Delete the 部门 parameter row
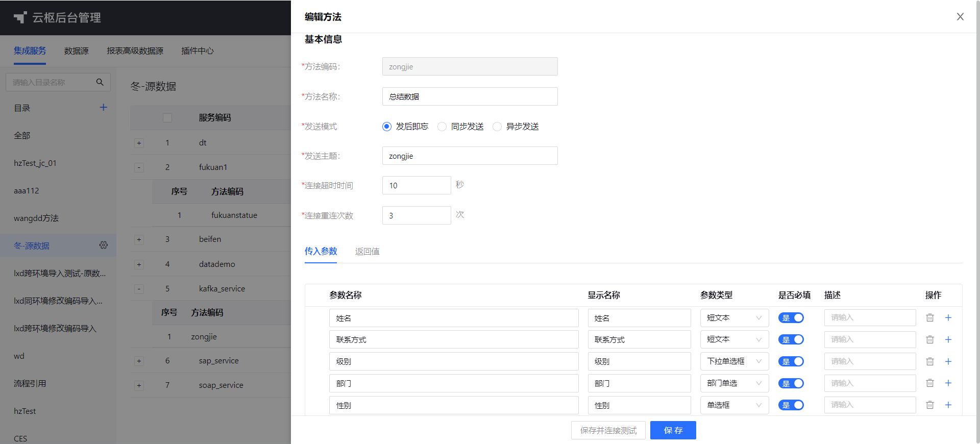This screenshot has height=444, width=980. click(930, 383)
